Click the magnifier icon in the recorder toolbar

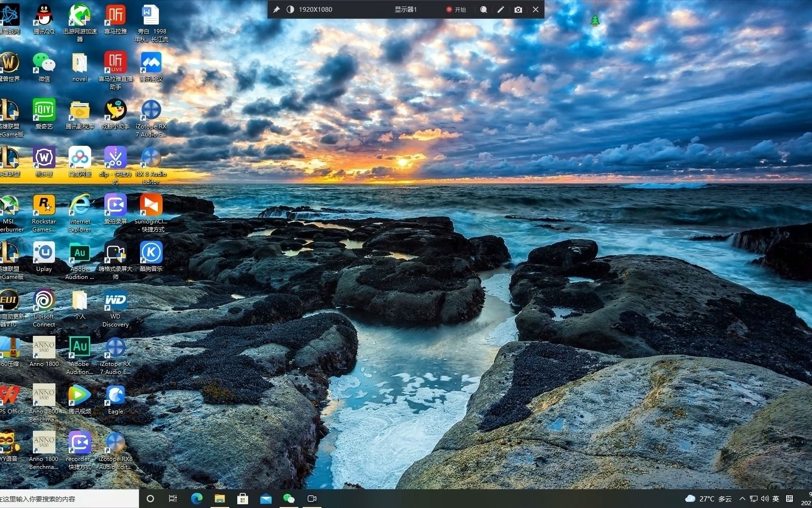(484, 9)
